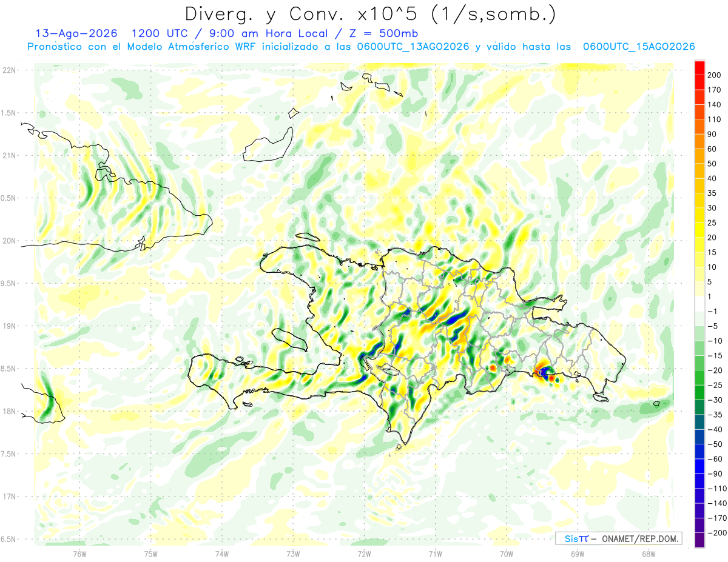Click the colorbar value 60

pos(712,149)
